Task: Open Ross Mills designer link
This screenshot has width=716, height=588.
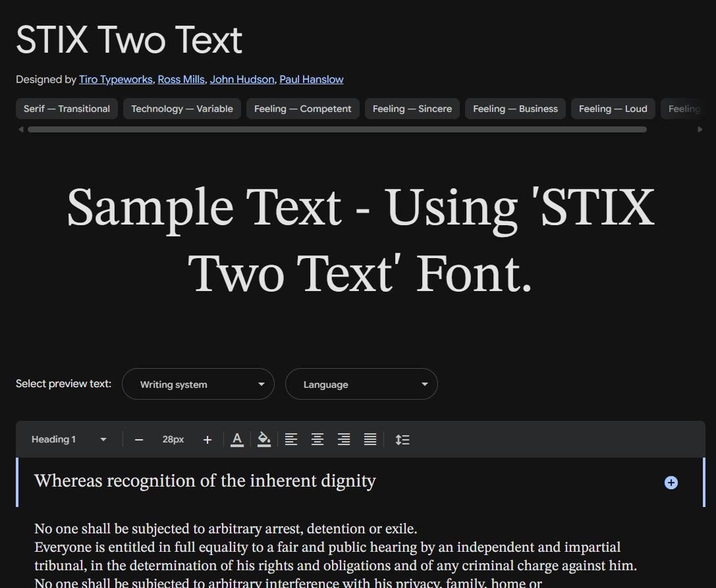Action: 181,80
